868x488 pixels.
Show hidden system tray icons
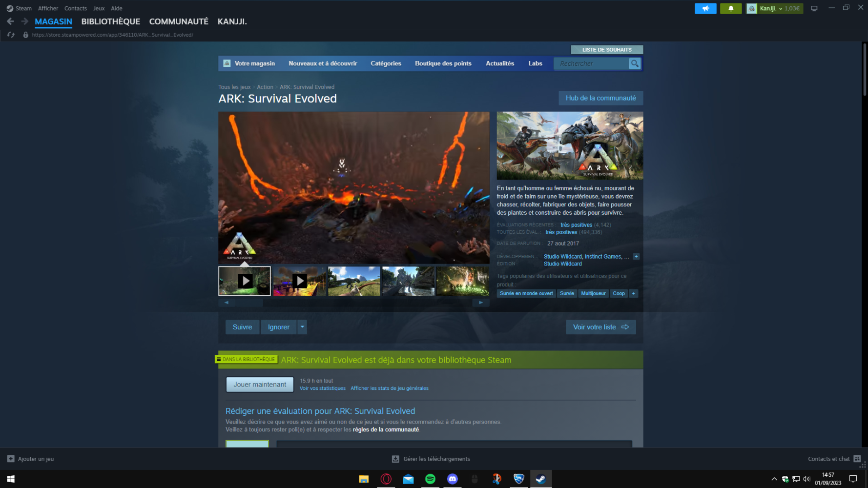pyautogui.click(x=774, y=479)
